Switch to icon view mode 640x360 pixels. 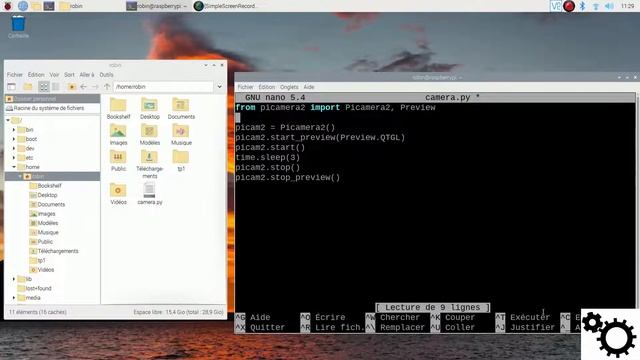(x=44, y=87)
